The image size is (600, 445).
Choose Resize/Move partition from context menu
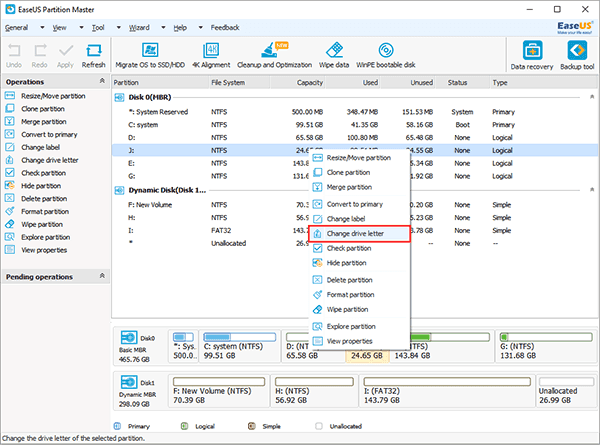point(360,158)
